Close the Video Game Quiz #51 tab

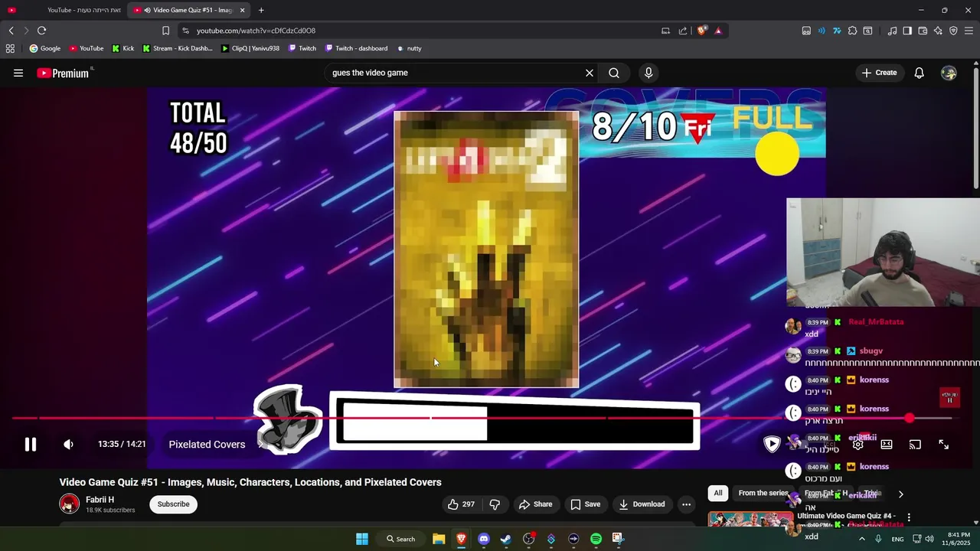(x=242, y=10)
